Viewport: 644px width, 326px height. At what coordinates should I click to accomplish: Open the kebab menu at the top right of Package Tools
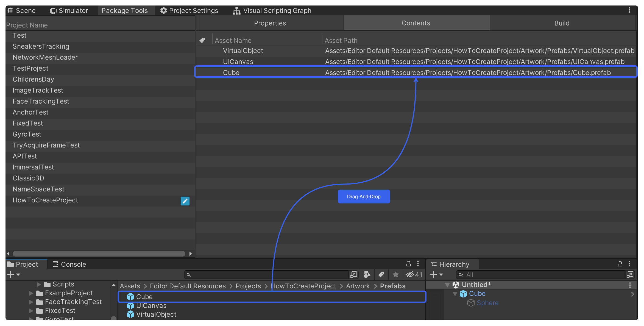[x=629, y=10]
